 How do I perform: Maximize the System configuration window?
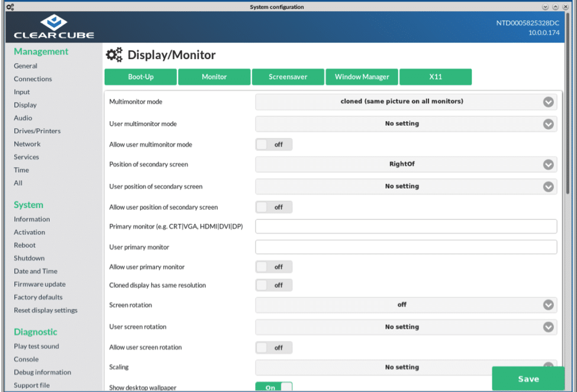coord(555,7)
